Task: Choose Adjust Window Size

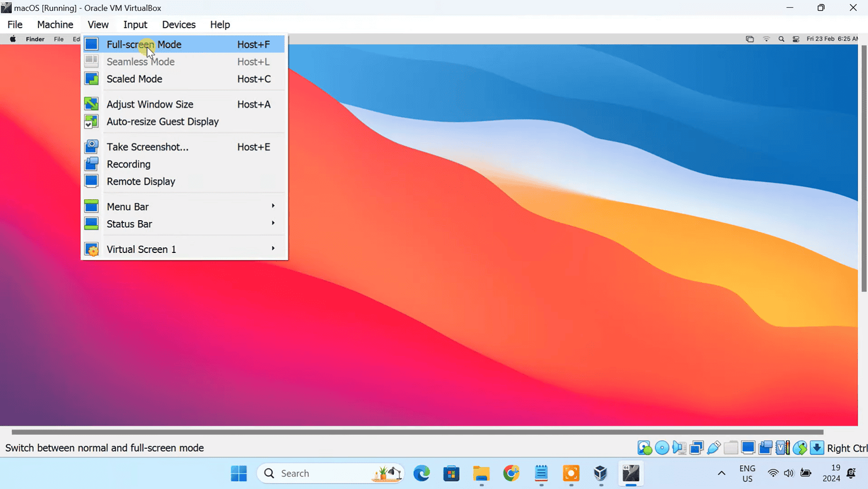Action: point(149,104)
